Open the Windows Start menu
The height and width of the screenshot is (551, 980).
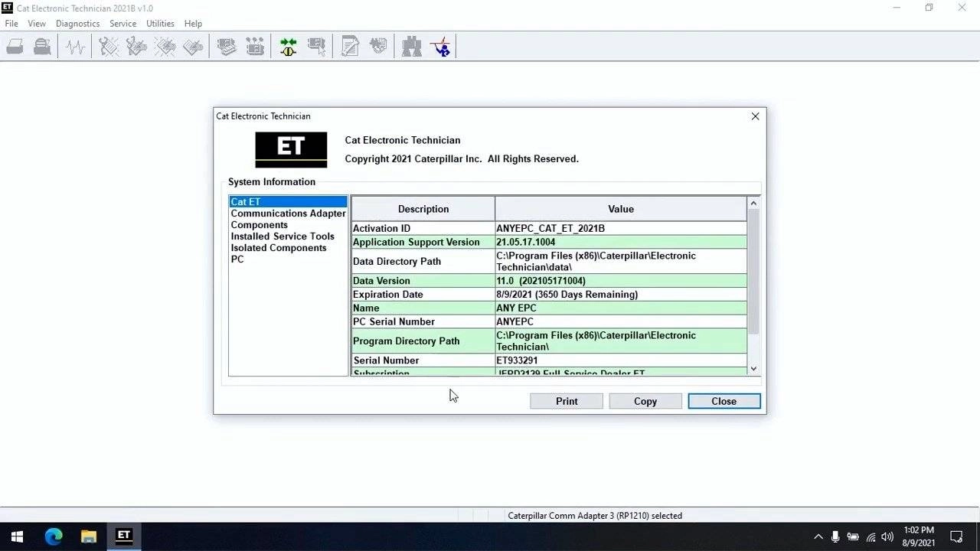[17, 536]
